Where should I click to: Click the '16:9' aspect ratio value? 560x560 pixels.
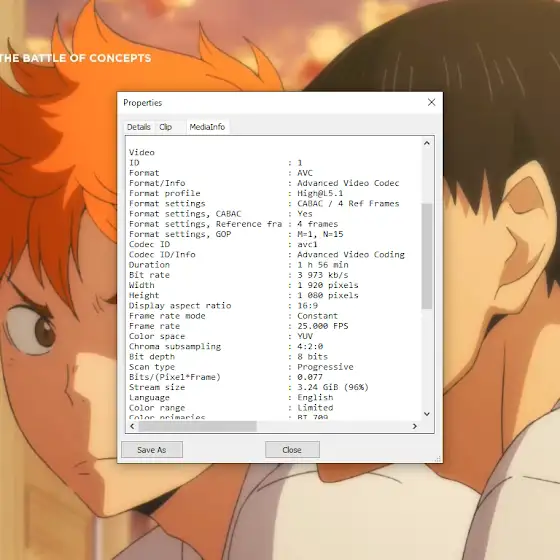(308, 306)
